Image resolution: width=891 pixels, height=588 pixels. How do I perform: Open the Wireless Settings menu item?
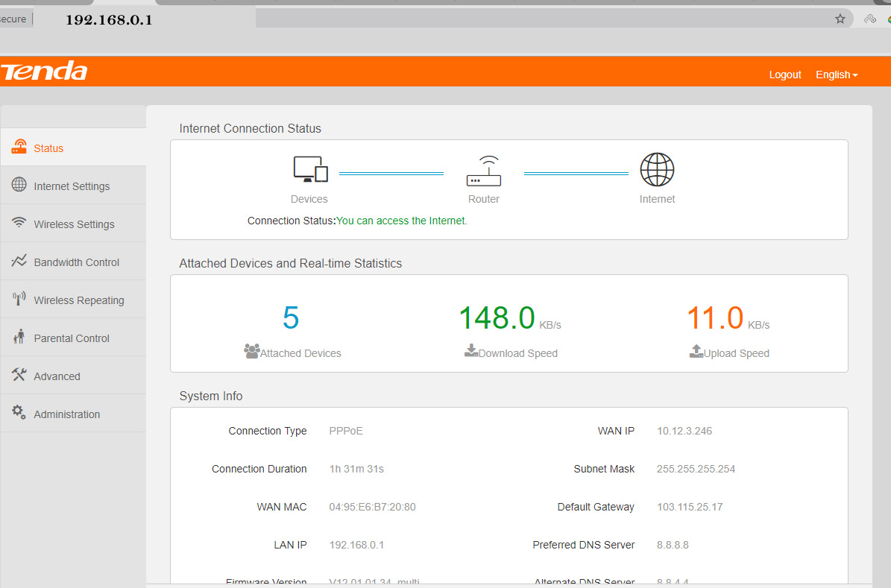click(x=74, y=224)
